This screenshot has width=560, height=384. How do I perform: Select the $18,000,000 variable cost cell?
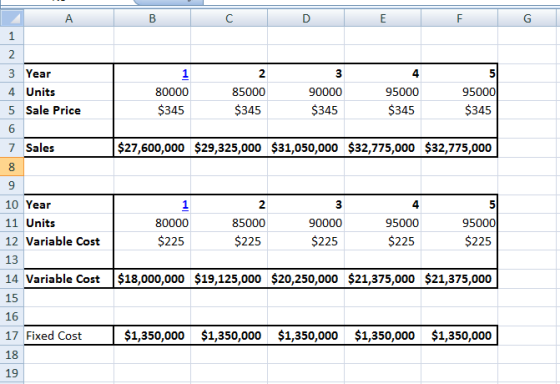[152, 279]
